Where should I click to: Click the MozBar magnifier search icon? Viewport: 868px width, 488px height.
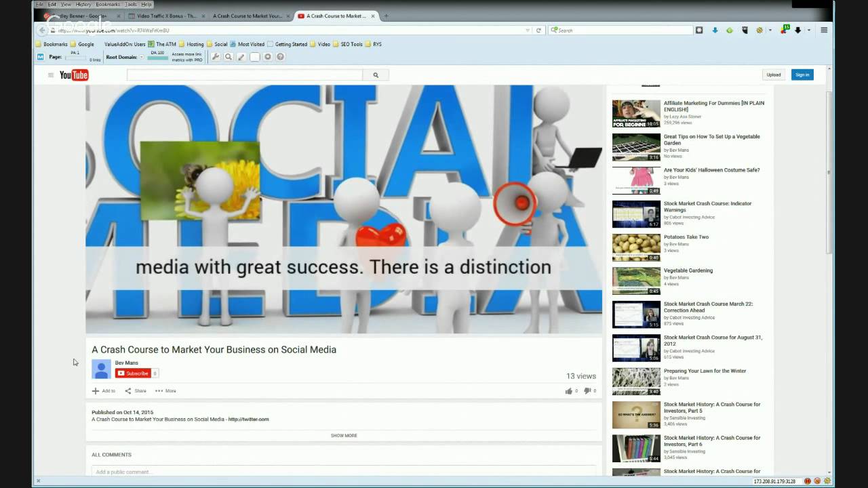229,57
